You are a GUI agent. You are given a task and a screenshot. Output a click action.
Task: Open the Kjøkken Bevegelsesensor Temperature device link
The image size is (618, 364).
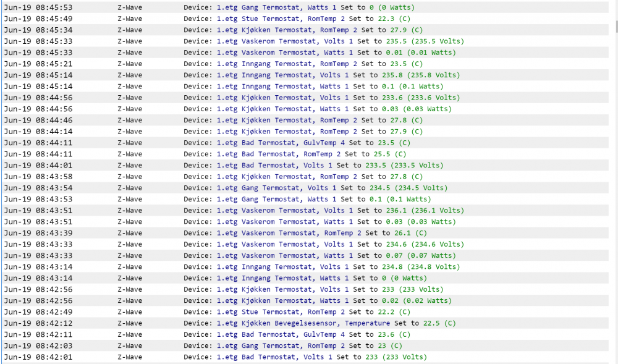[303, 323]
